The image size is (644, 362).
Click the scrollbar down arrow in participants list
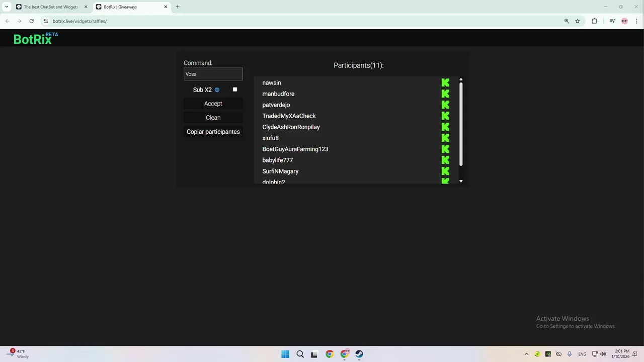pyautogui.click(x=461, y=181)
